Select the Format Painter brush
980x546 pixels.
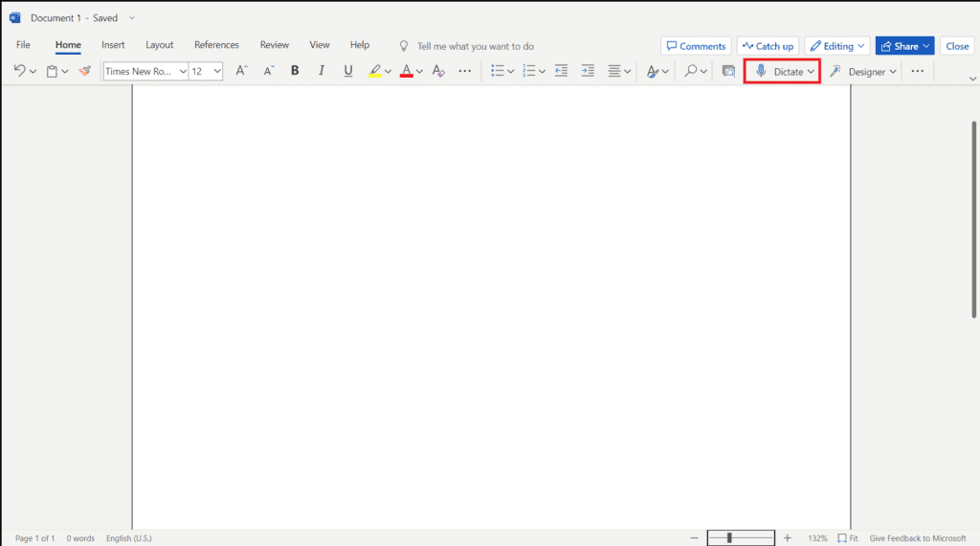tap(85, 71)
